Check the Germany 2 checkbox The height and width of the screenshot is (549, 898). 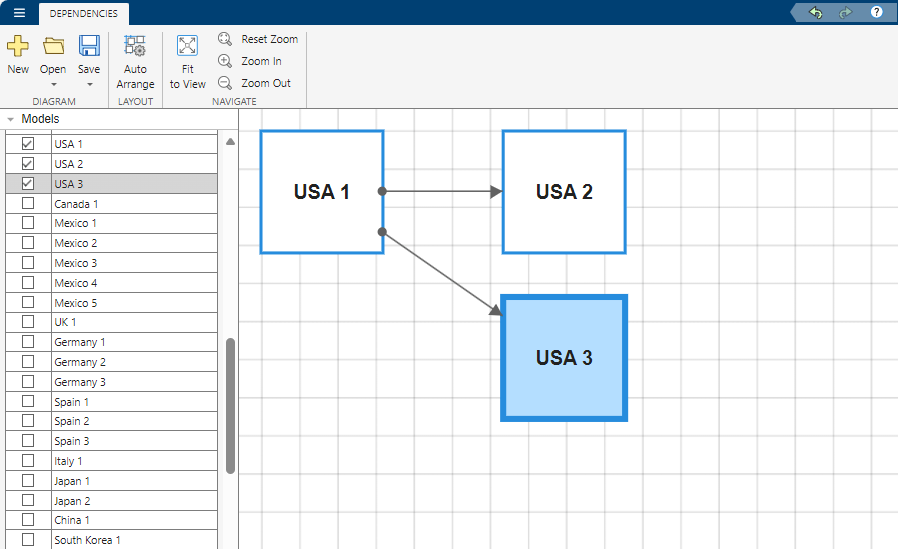coord(28,362)
